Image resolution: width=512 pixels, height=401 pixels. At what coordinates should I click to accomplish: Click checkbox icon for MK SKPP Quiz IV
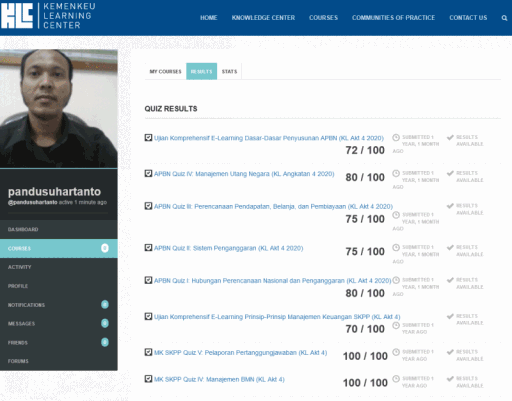(148, 379)
